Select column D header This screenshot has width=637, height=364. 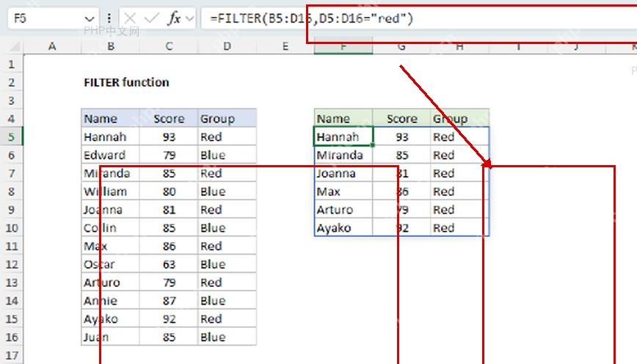(x=227, y=46)
